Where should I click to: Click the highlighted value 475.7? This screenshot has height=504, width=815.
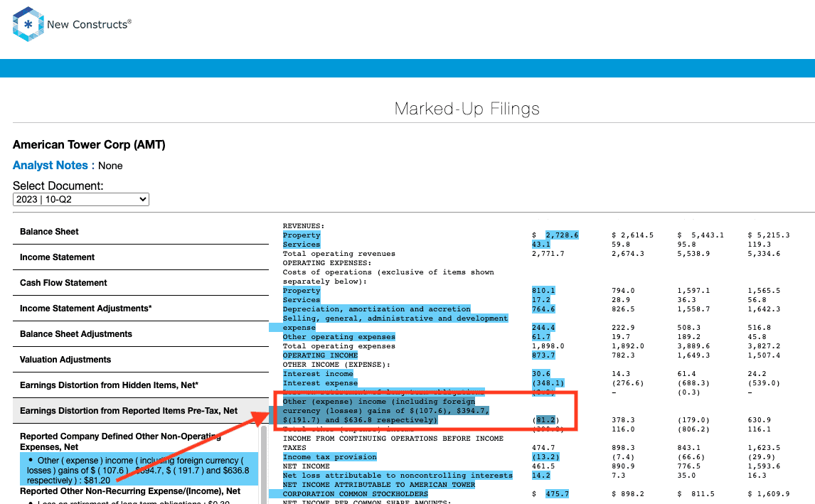tap(557, 494)
